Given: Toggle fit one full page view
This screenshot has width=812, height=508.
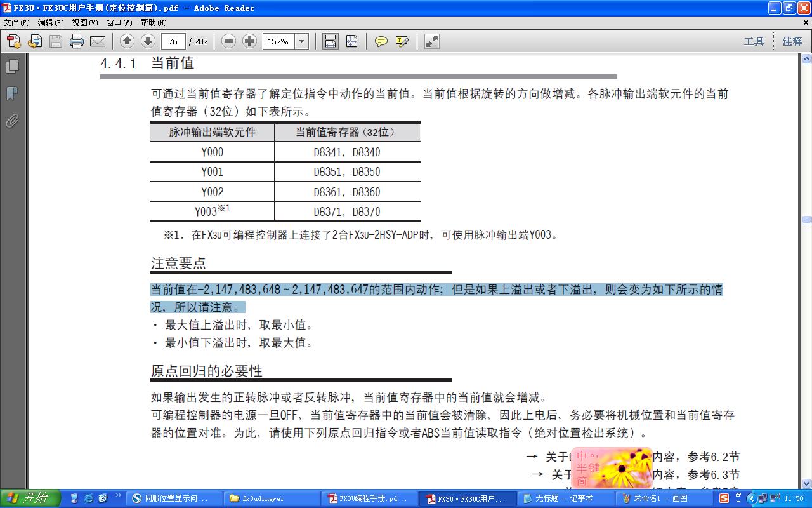Looking at the screenshot, I should (x=352, y=41).
